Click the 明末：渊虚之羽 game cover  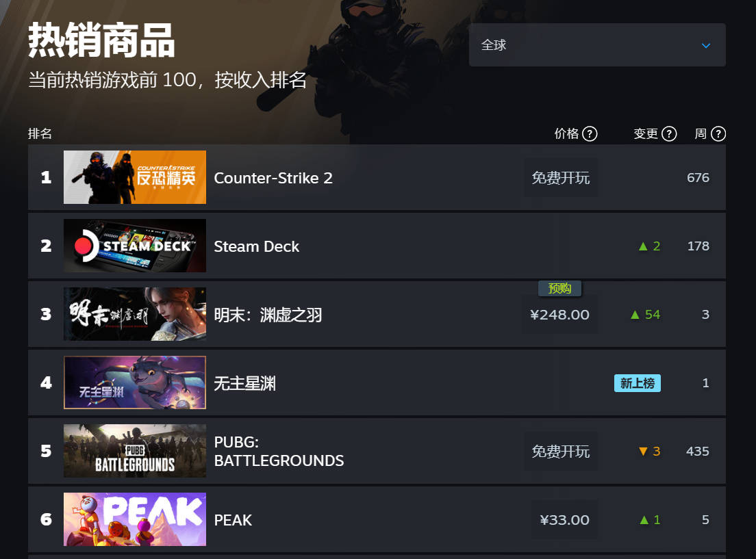(x=135, y=314)
